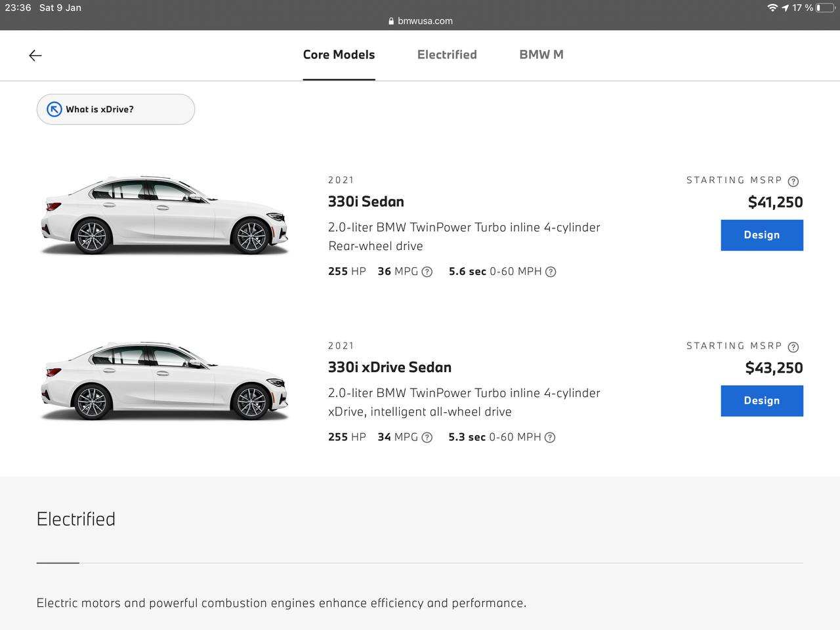840x630 pixels.
Task: Click Design button for 330i xDrive Sedan
Action: point(762,401)
